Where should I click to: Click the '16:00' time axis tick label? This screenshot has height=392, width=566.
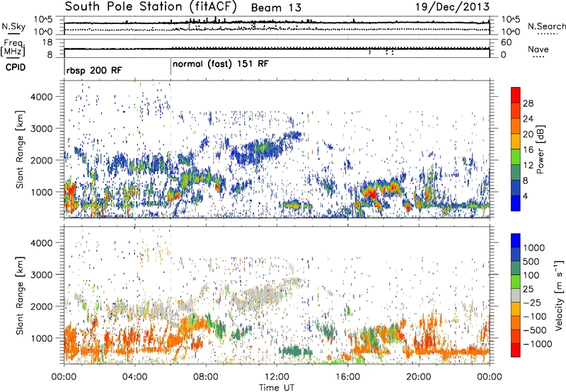pos(347,377)
